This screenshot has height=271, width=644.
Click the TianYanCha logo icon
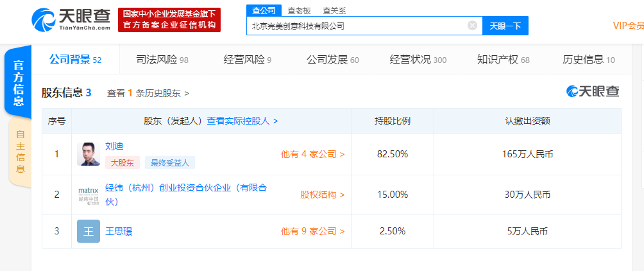click(42, 19)
